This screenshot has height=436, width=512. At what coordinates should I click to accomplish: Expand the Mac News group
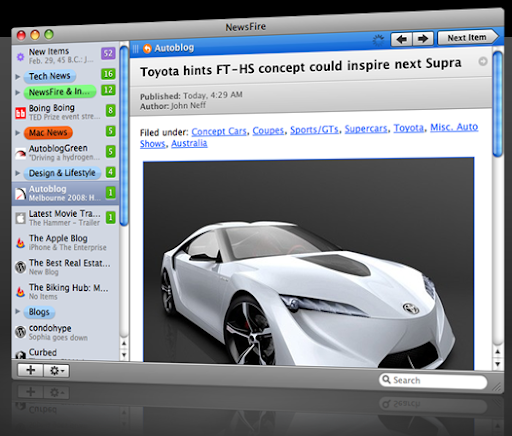coord(18,133)
